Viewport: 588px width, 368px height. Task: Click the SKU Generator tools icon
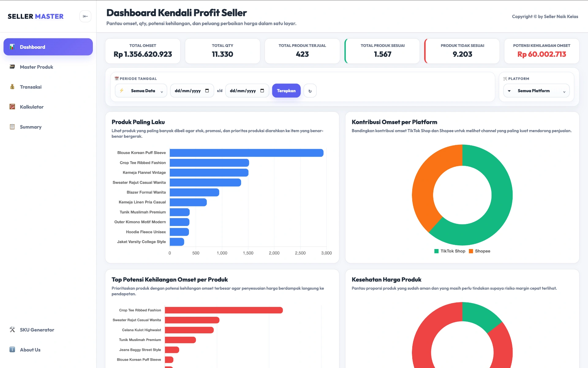tap(12, 330)
